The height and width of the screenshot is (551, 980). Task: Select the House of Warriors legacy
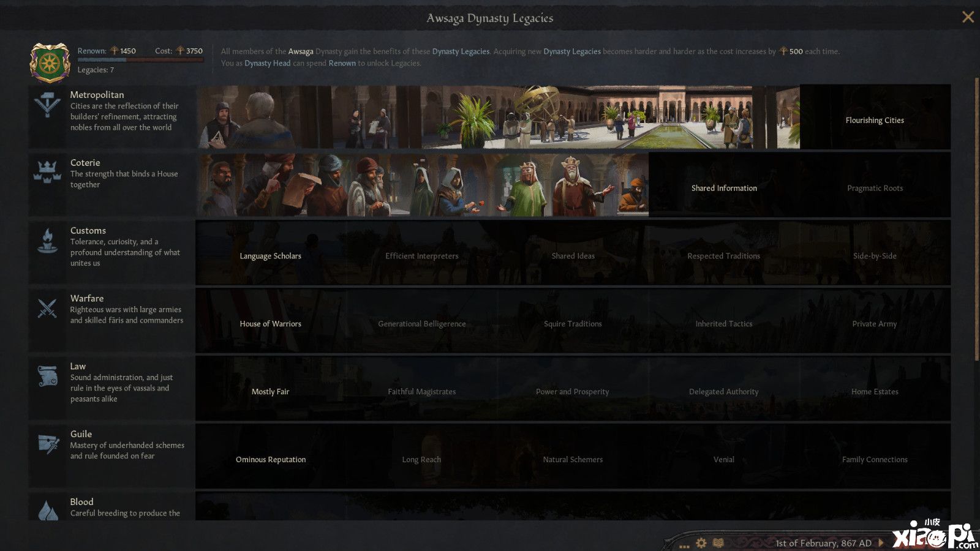(271, 321)
